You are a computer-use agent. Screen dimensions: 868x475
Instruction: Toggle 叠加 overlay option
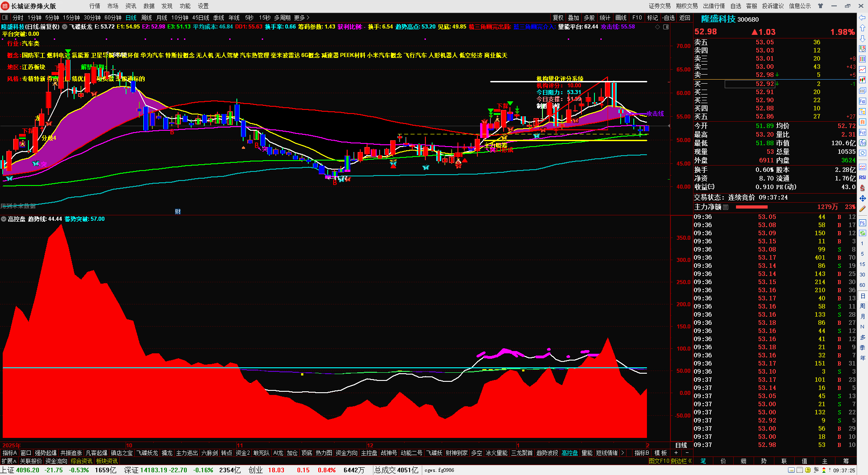574,18
